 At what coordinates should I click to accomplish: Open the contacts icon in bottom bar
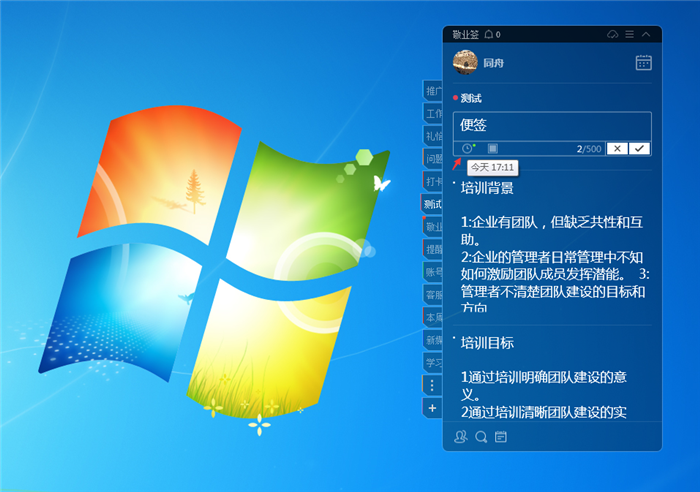(x=461, y=437)
